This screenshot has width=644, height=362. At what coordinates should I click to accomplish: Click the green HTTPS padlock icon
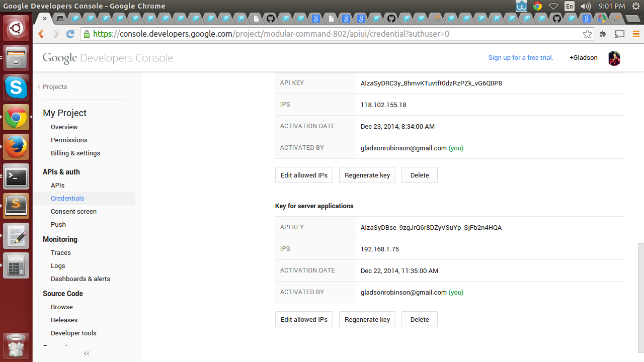coord(88,34)
